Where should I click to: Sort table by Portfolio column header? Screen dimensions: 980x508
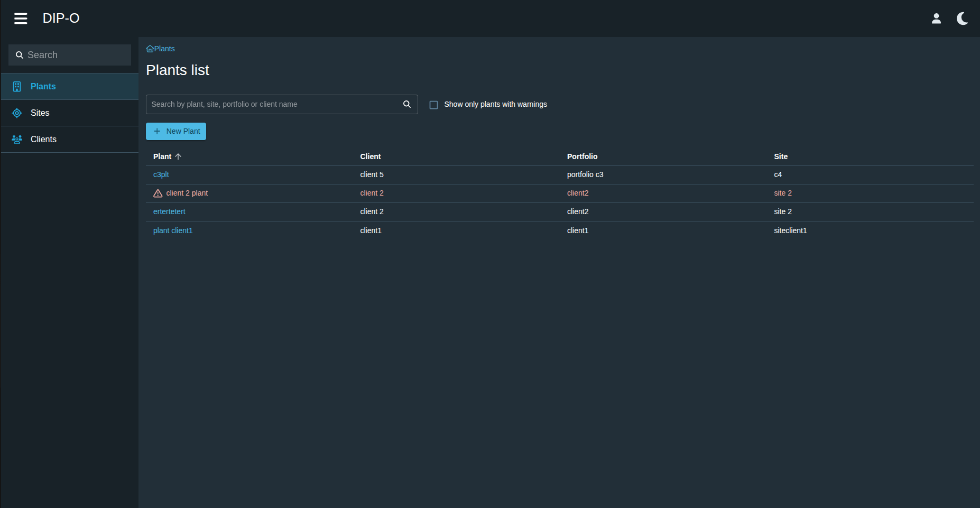click(x=582, y=156)
